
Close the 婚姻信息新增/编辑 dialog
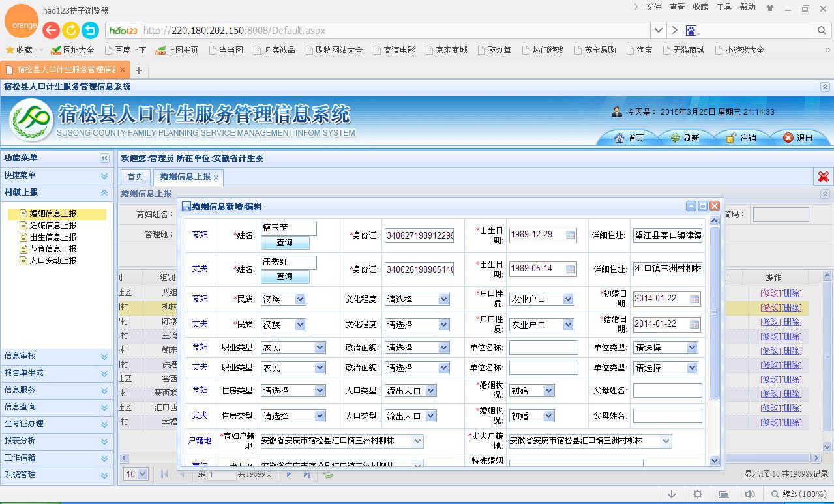point(715,206)
